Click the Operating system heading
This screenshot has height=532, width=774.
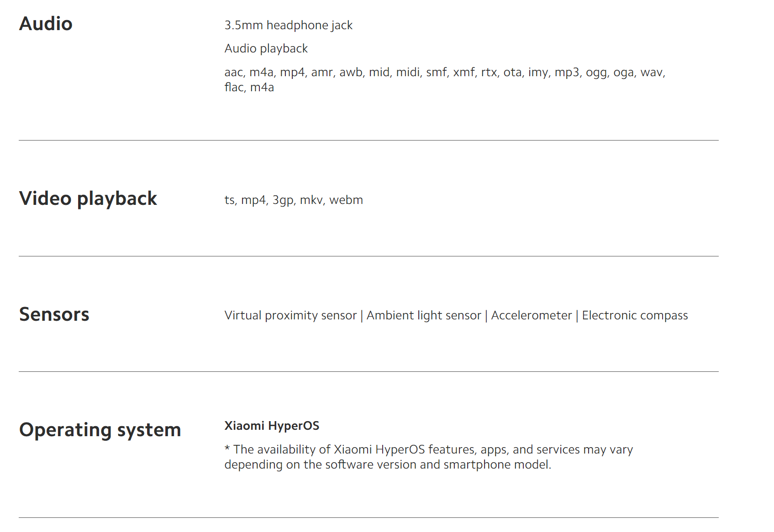point(100,430)
